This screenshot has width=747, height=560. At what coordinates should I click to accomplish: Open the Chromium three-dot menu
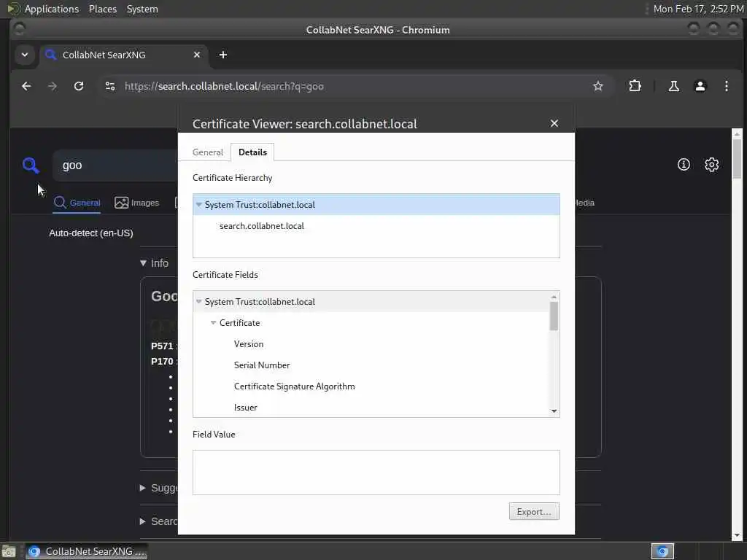(726, 86)
